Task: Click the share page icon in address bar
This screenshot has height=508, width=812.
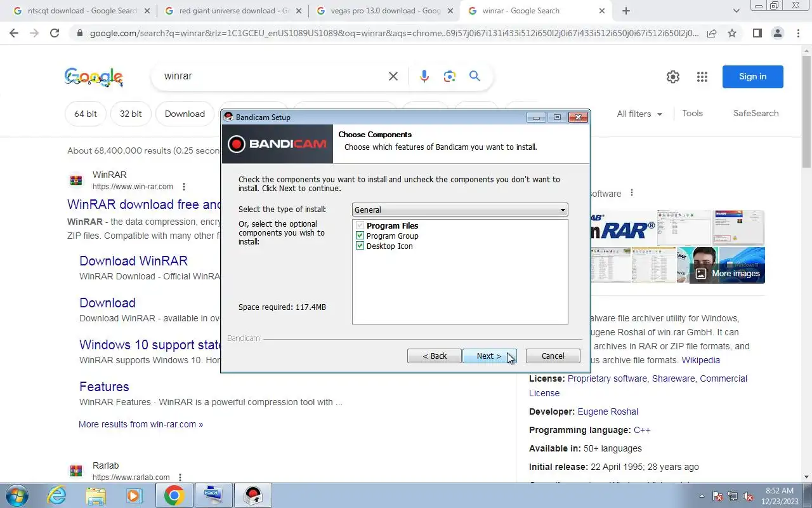Action: (712, 33)
